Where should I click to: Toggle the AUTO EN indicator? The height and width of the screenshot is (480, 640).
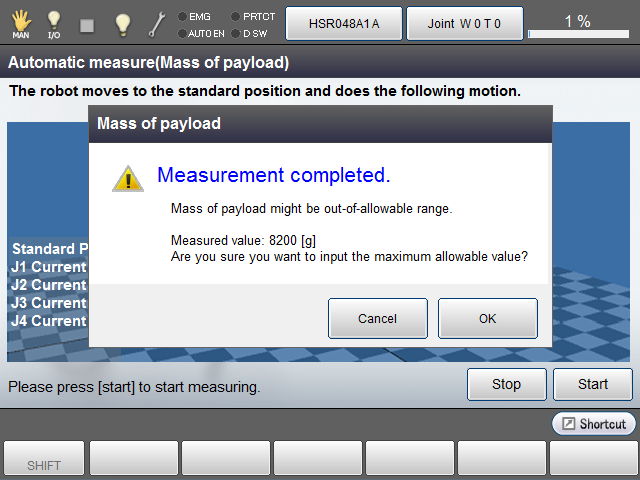(x=182, y=33)
